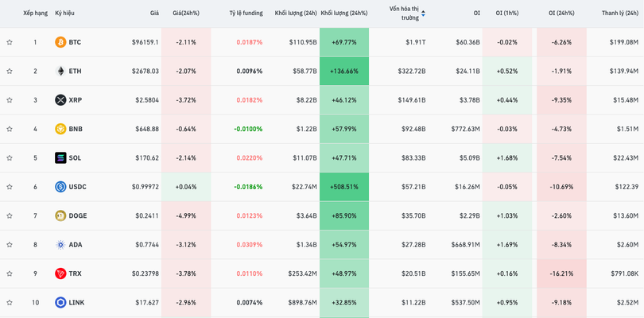Sort table by Giá(24h%) column header
Screen dimensions: 644x318
pos(186,14)
